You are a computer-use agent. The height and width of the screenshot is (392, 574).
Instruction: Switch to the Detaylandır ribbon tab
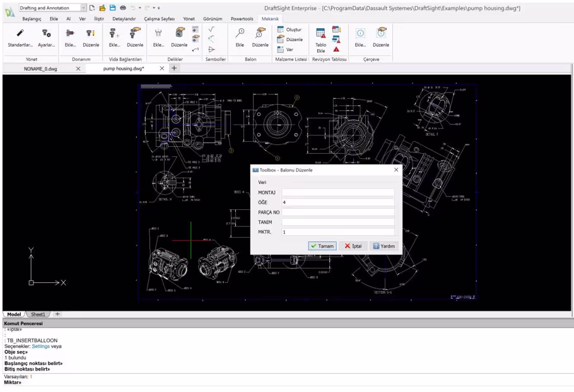[124, 19]
